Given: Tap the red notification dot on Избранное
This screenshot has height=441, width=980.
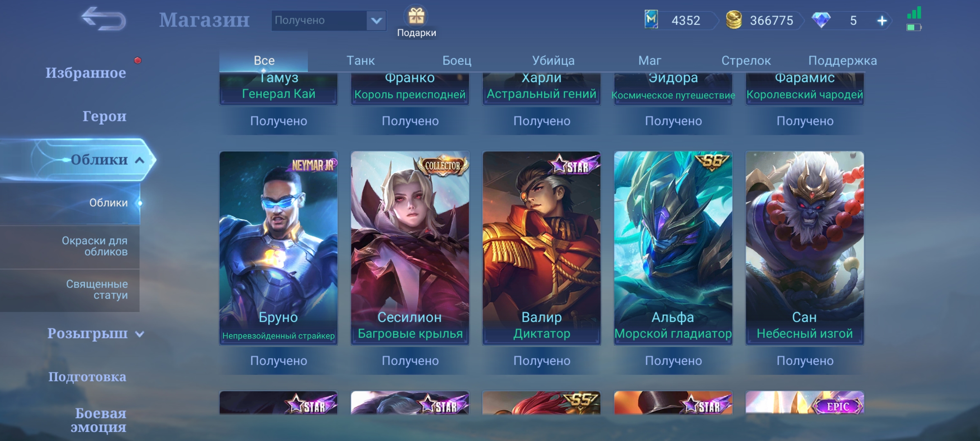Looking at the screenshot, I should coord(138,60).
